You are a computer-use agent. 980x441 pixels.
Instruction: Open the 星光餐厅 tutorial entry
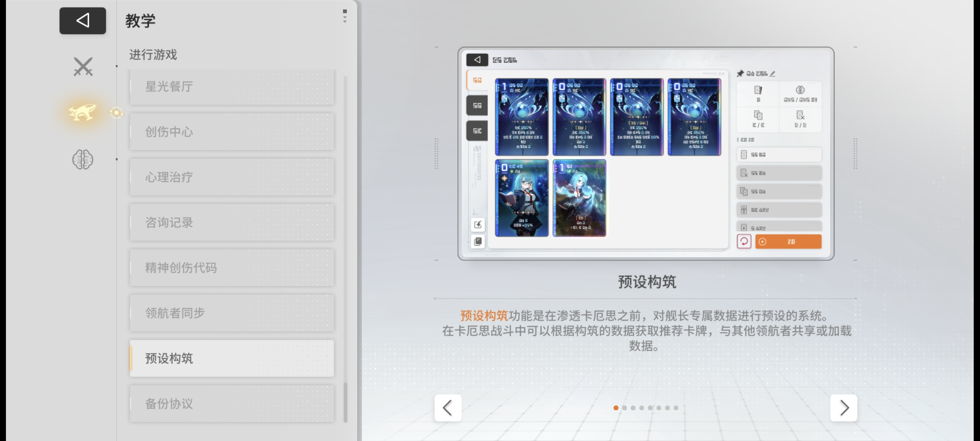coord(232,87)
